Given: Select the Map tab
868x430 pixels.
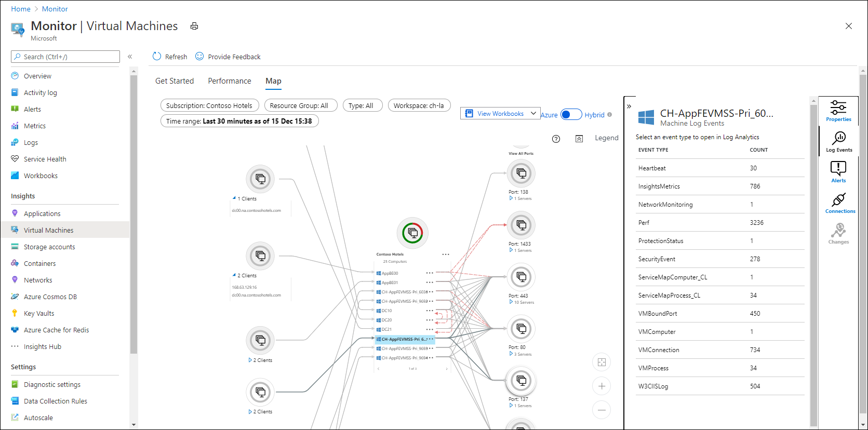Looking at the screenshot, I should (x=273, y=81).
